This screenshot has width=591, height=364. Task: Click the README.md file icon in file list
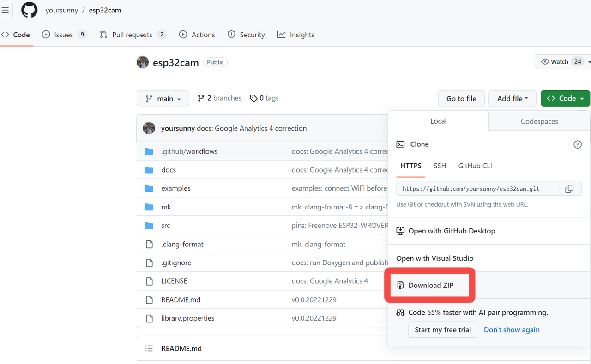[149, 300]
